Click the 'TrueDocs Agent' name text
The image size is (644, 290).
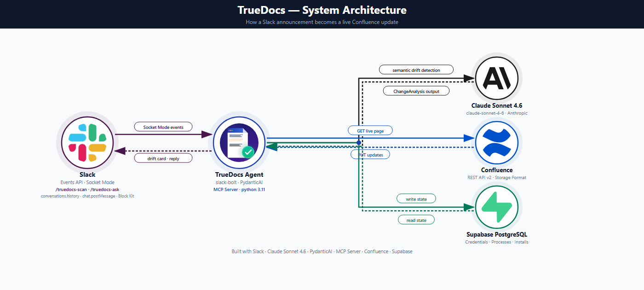tap(239, 174)
